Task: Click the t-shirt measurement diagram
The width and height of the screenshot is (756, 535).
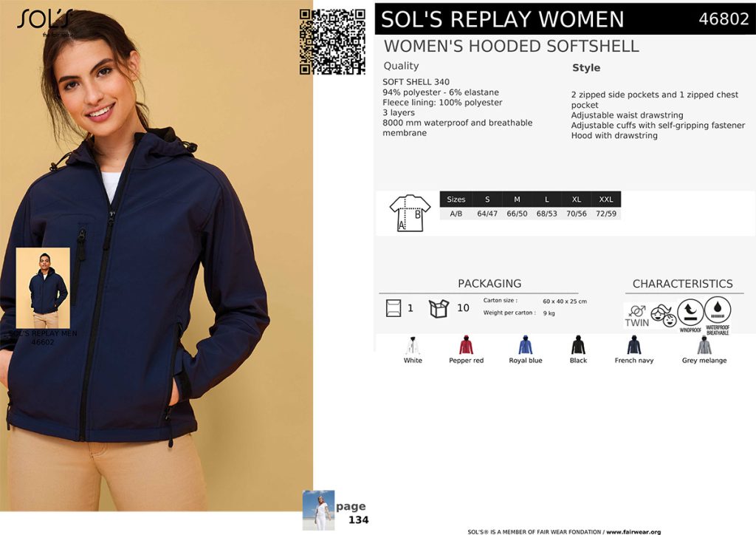Action: (x=410, y=214)
